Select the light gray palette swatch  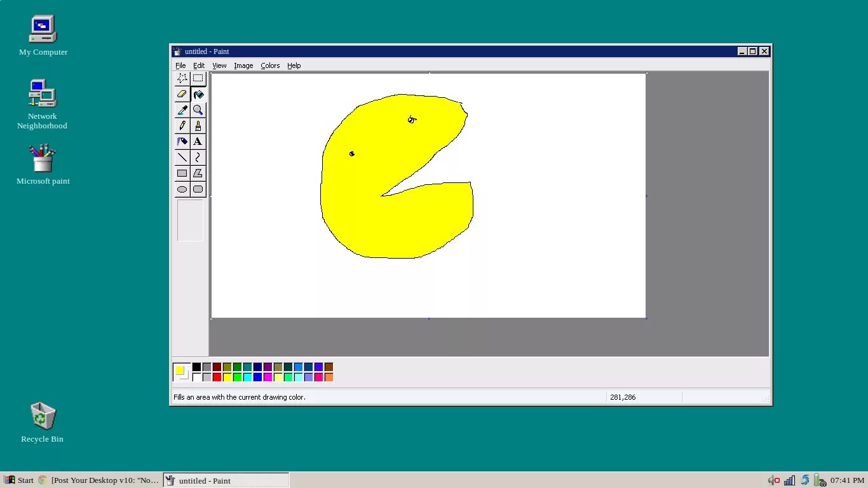pyautogui.click(x=207, y=377)
